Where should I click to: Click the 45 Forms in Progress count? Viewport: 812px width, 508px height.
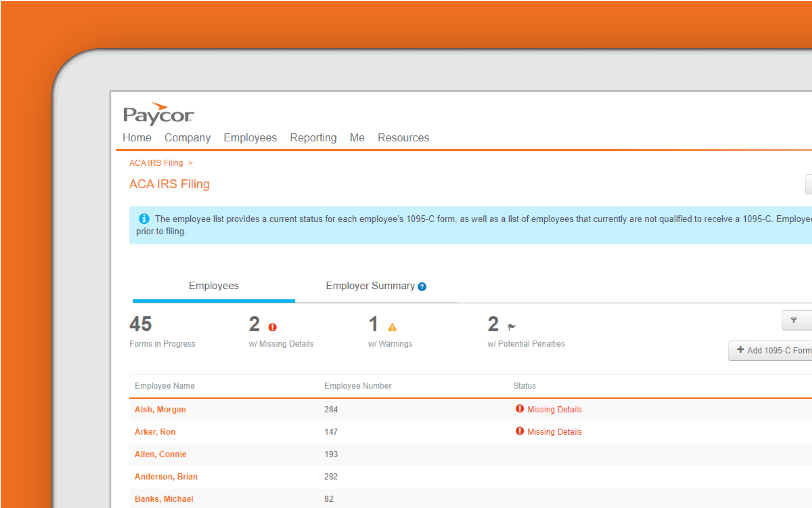point(141,324)
